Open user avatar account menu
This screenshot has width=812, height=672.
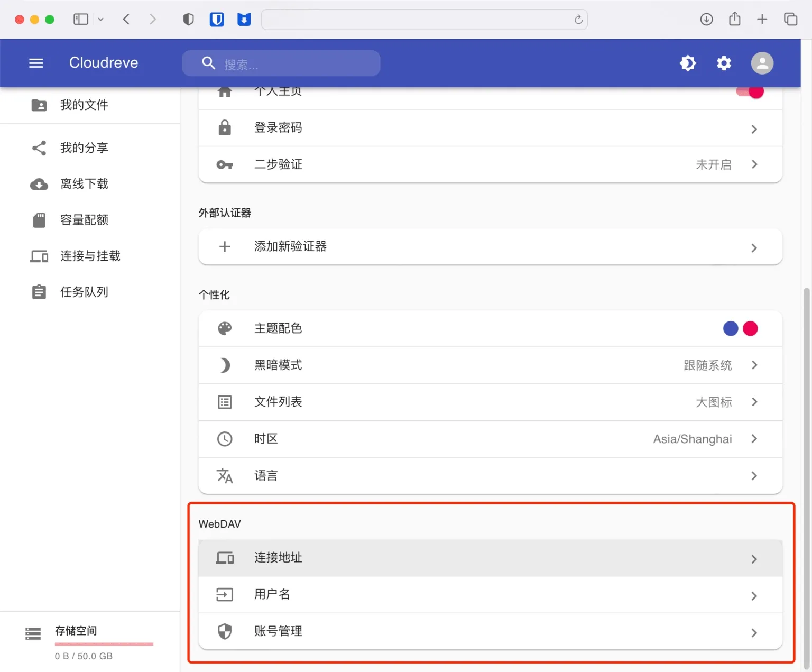(x=762, y=63)
